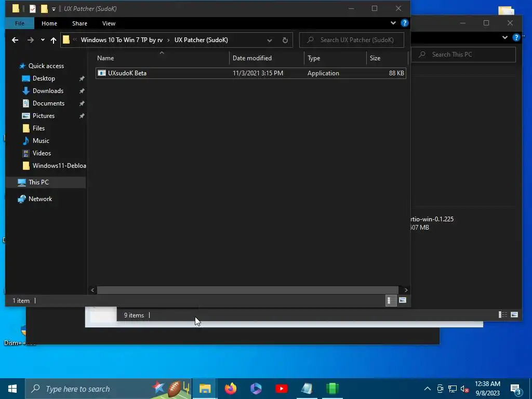The image size is (532, 399).
Task: Go up one folder level
Action: point(54,40)
